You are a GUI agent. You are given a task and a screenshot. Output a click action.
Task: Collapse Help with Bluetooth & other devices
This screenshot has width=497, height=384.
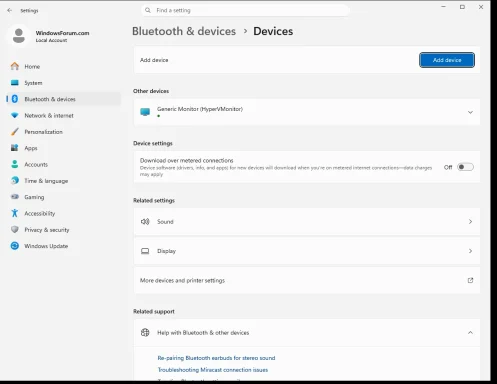coord(470,333)
